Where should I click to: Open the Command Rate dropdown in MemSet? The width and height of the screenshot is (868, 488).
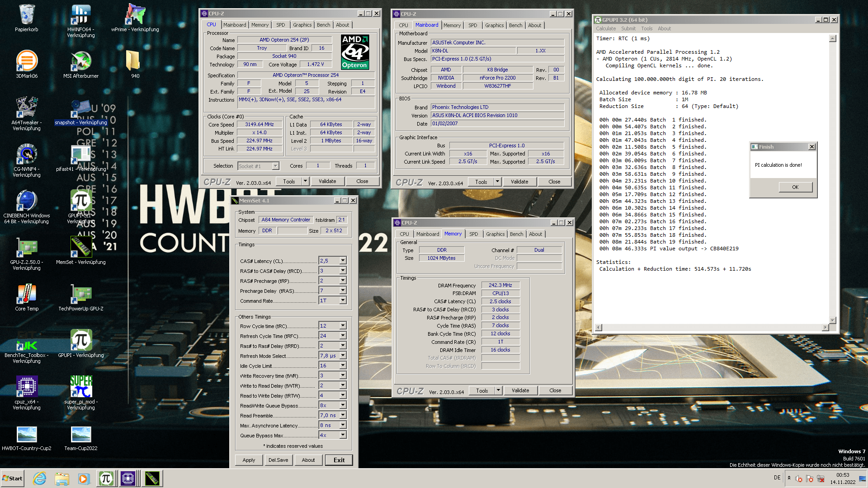(343, 300)
